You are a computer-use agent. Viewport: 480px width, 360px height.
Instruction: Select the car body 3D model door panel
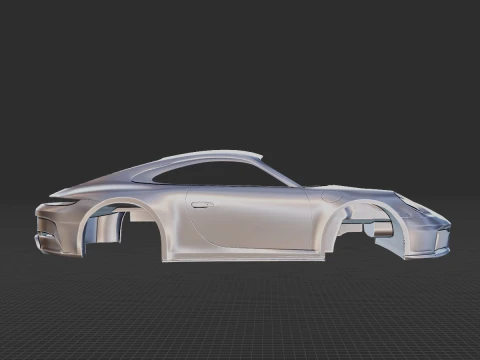point(250,218)
